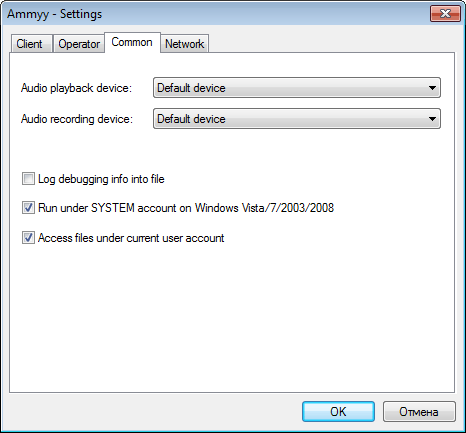Click the Audio playback device label
The image size is (466, 433).
click(76, 88)
